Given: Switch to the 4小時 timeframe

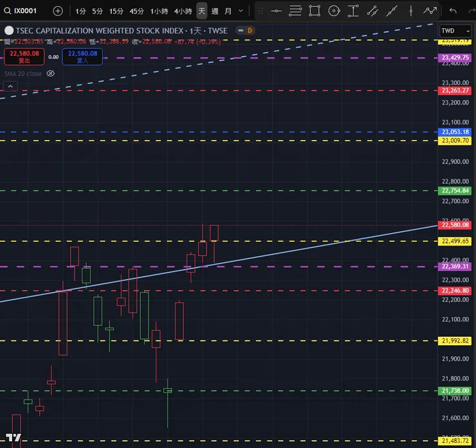Looking at the screenshot, I should click(x=183, y=11).
